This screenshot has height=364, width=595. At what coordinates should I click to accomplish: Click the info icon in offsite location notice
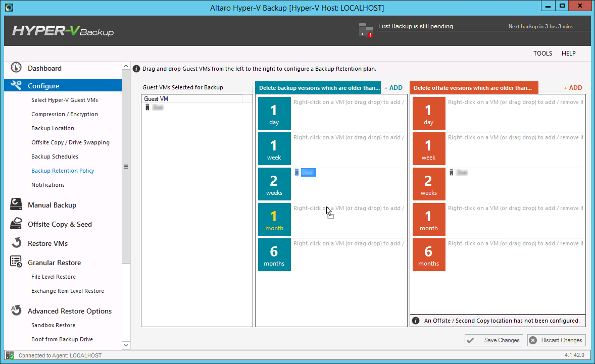tap(416, 321)
